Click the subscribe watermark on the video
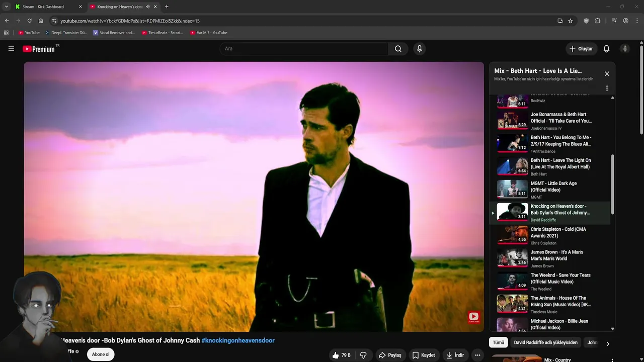644x362 pixels. [473, 317]
